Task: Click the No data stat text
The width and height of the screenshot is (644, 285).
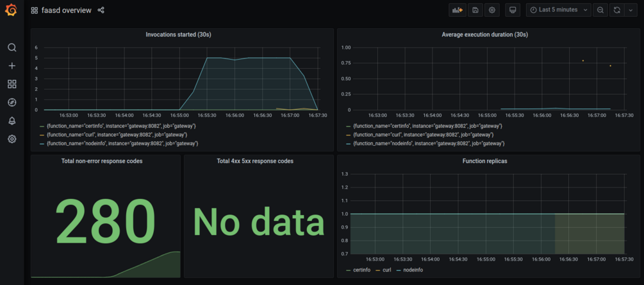Action: pyautogui.click(x=259, y=222)
